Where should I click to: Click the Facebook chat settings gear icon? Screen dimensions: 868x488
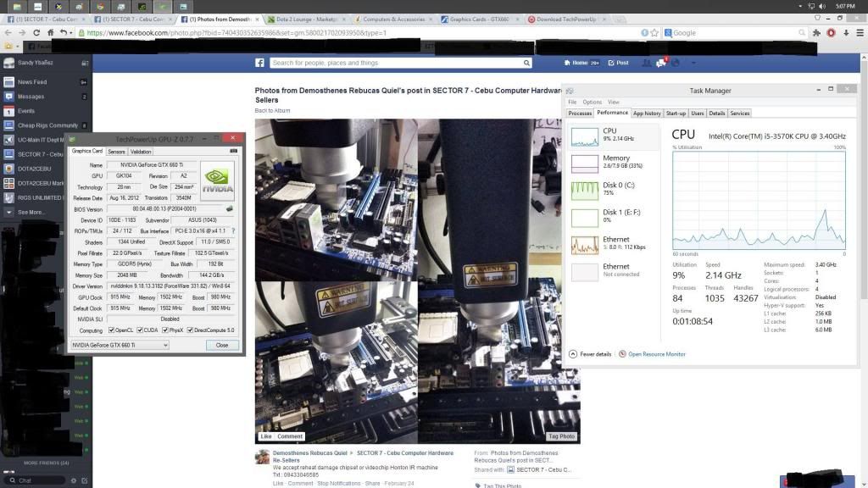pos(73,480)
